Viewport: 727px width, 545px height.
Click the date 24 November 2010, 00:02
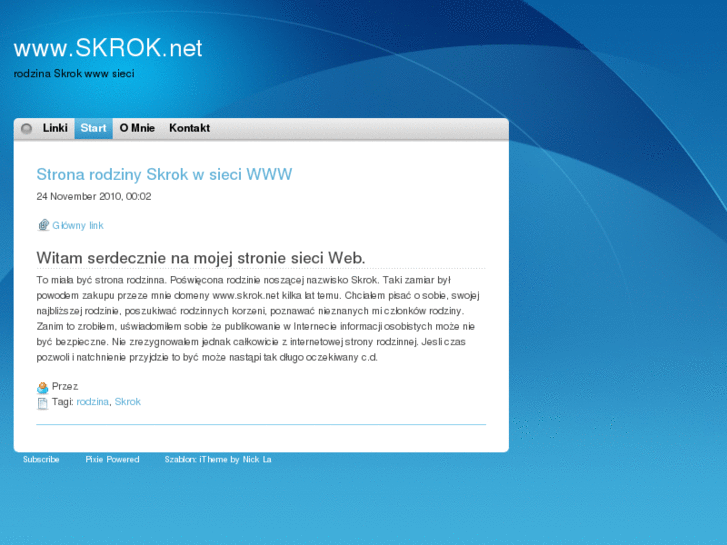point(94,196)
